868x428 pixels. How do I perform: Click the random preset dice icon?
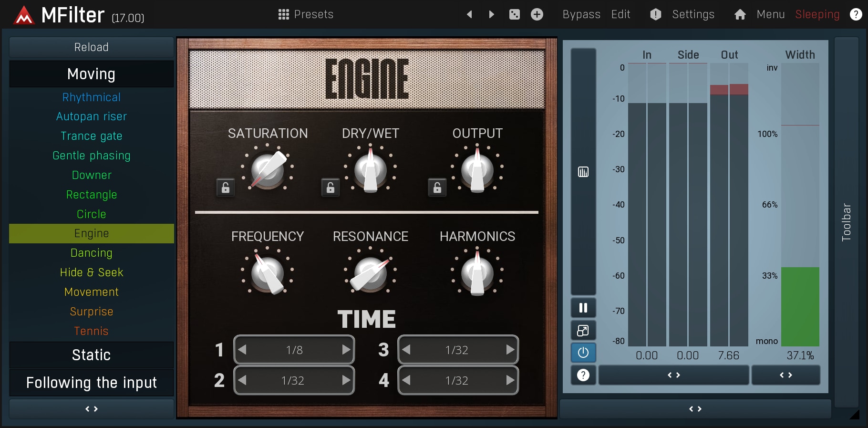coord(514,14)
